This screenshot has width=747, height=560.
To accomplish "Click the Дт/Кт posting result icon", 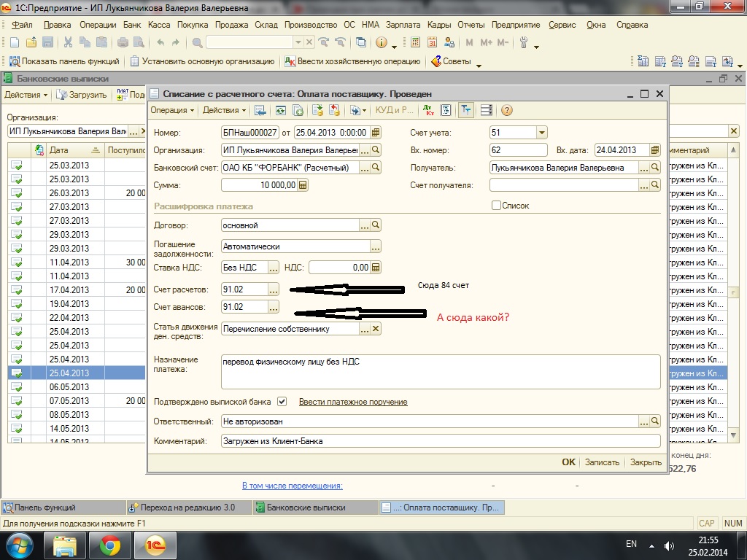I will tap(427, 110).
